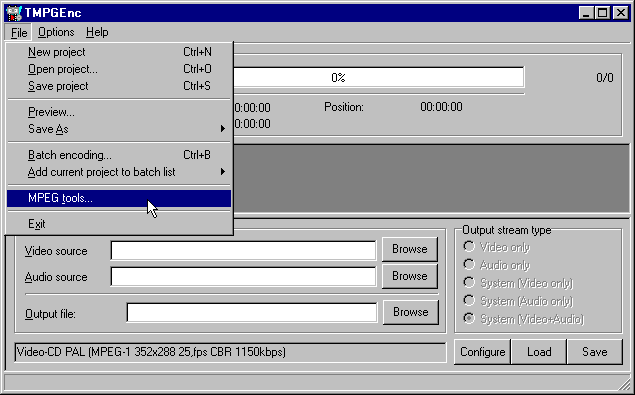Click the Load settings button

point(539,352)
